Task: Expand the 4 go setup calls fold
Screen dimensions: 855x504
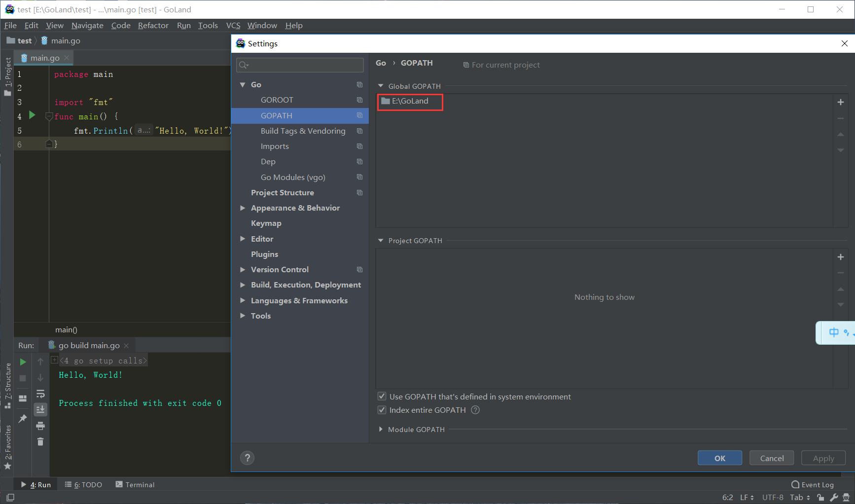Action: 55,360
